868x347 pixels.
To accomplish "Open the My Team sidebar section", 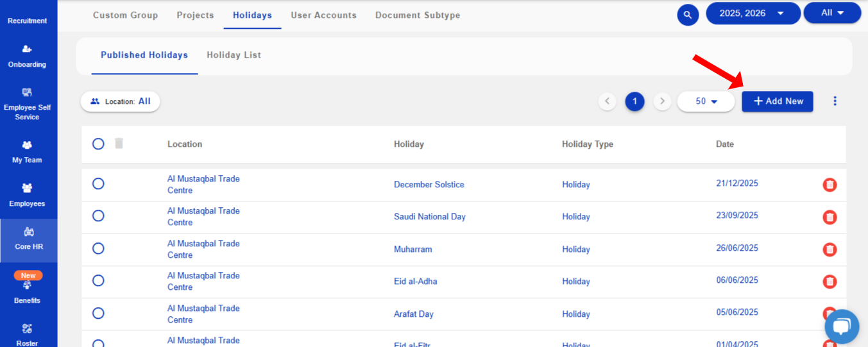I will coord(27,152).
